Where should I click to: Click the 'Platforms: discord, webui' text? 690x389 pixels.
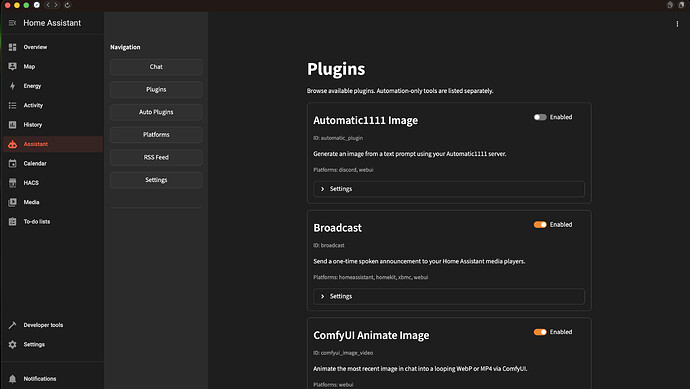[x=343, y=169]
